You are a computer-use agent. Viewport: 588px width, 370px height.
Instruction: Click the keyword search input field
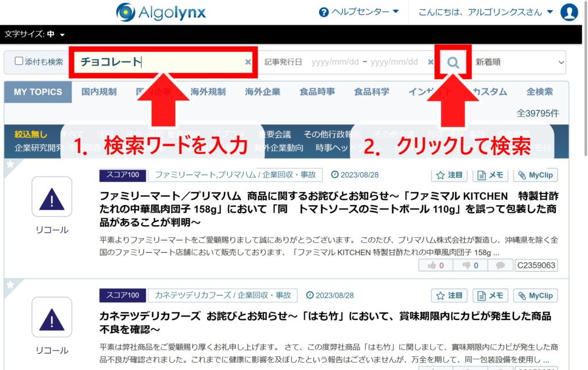pyautogui.click(x=161, y=62)
